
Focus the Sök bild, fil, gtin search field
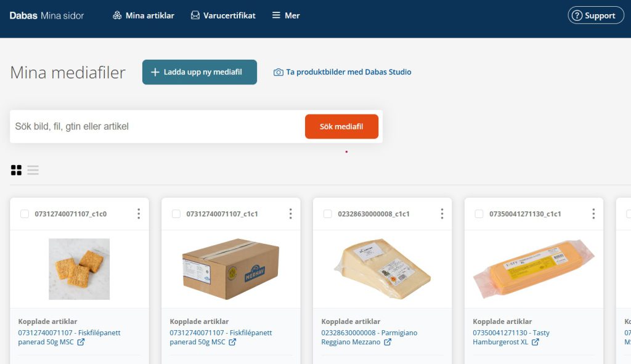point(157,126)
